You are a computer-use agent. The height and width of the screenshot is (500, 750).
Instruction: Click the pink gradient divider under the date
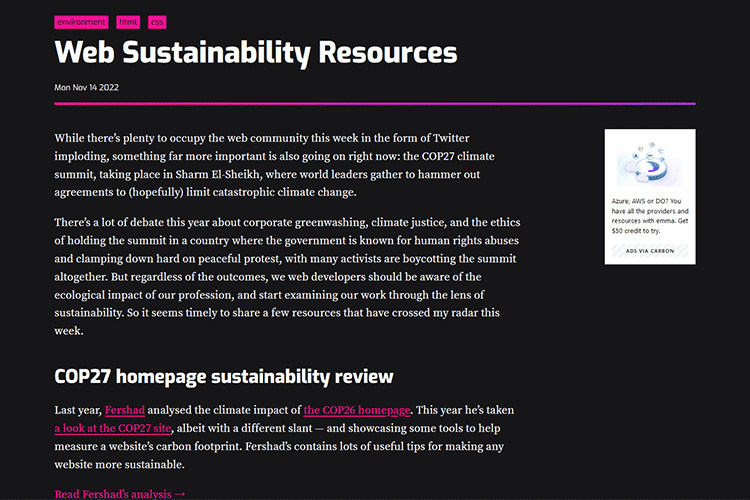[x=375, y=103]
